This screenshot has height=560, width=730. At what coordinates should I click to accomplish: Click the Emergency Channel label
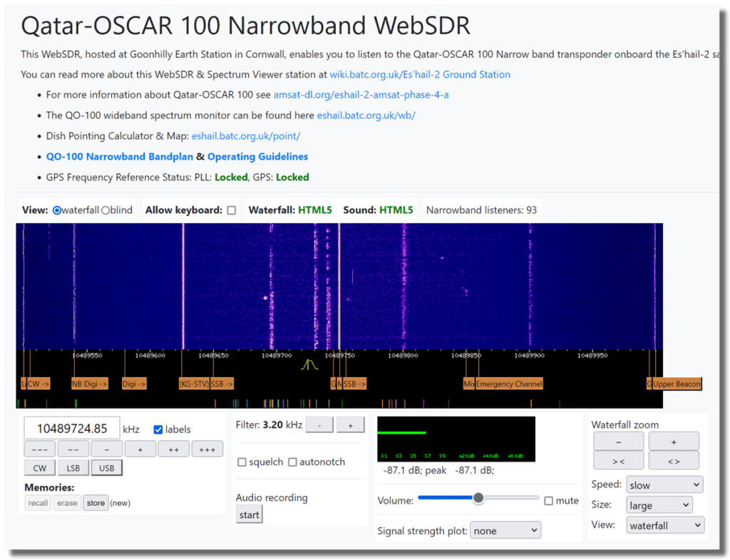click(x=509, y=384)
